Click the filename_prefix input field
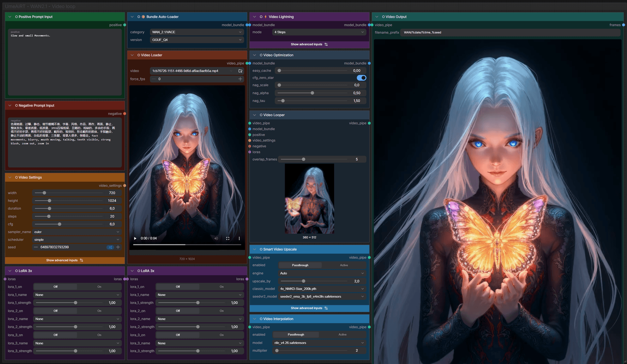This screenshot has width=627, height=364. pos(511,33)
